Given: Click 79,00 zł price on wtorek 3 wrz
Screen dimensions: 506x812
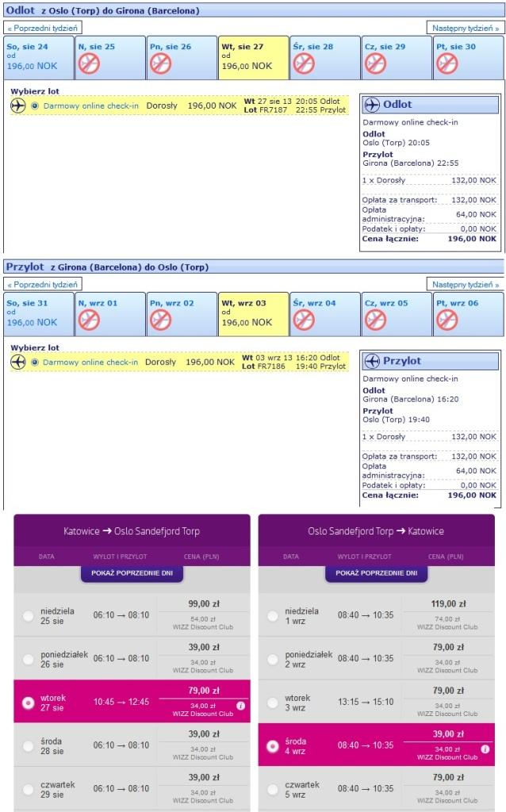Looking at the screenshot, I should coord(449,691).
